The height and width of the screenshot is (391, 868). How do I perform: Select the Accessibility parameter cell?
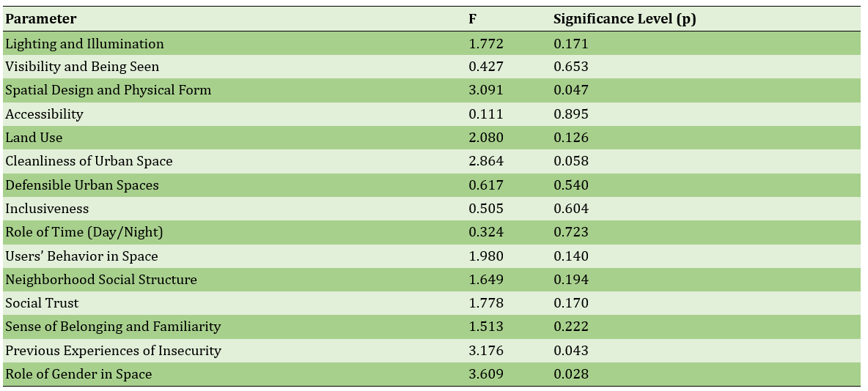click(44, 114)
